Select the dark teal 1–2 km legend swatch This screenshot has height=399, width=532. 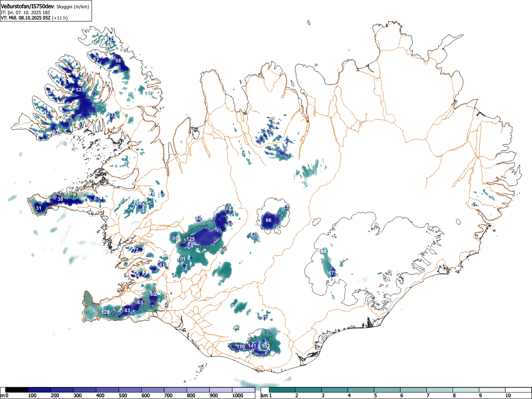[283, 390]
